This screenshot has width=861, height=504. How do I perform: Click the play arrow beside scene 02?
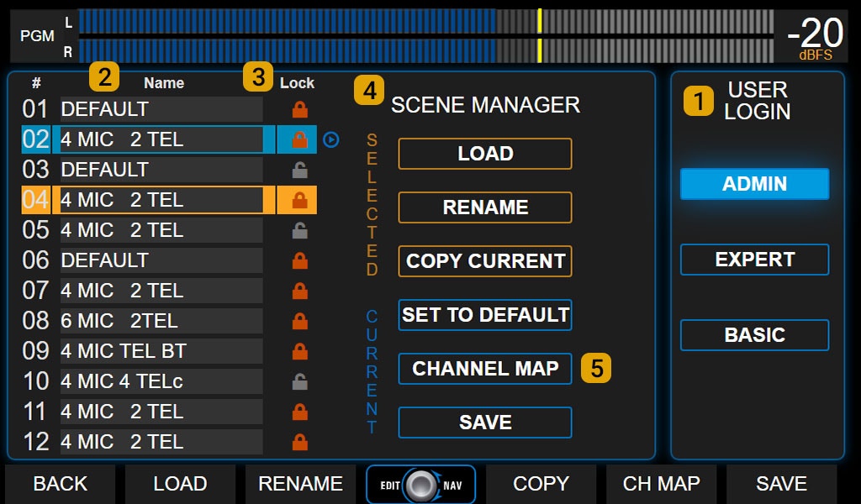(x=330, y=139)
